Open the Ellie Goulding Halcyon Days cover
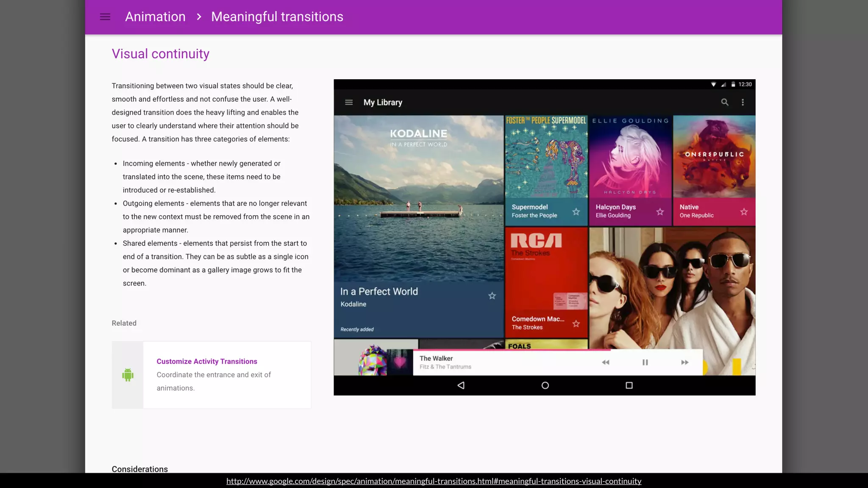868x488 pixels. click(630, 157)
